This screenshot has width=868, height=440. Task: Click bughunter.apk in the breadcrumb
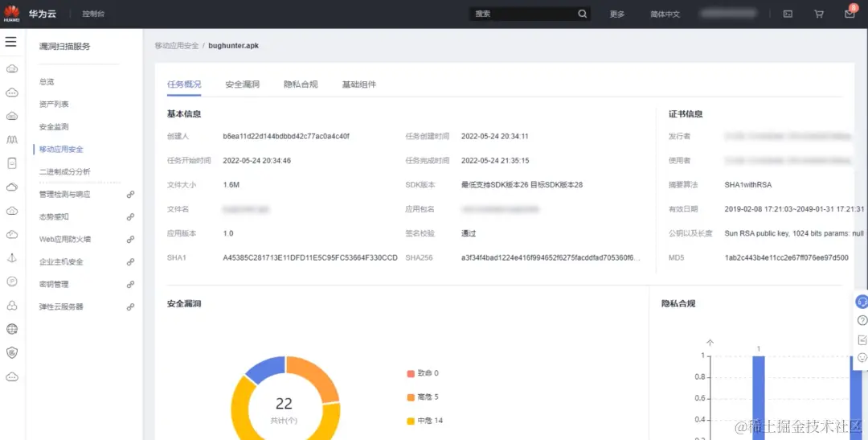(234, 45)
